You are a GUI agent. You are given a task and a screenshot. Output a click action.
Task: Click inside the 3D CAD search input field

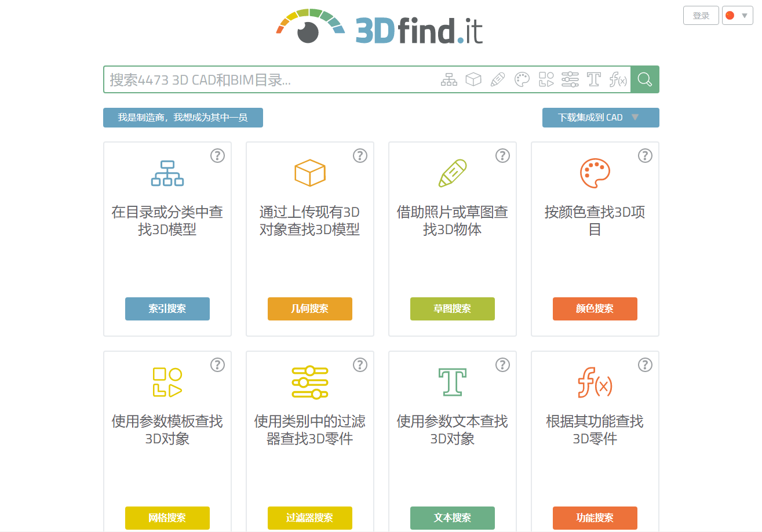click(x=261, y=79)
